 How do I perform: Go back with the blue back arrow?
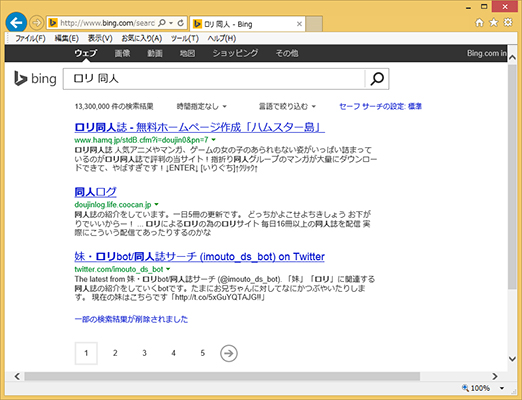pyautogui.click(x=16, y=23)
